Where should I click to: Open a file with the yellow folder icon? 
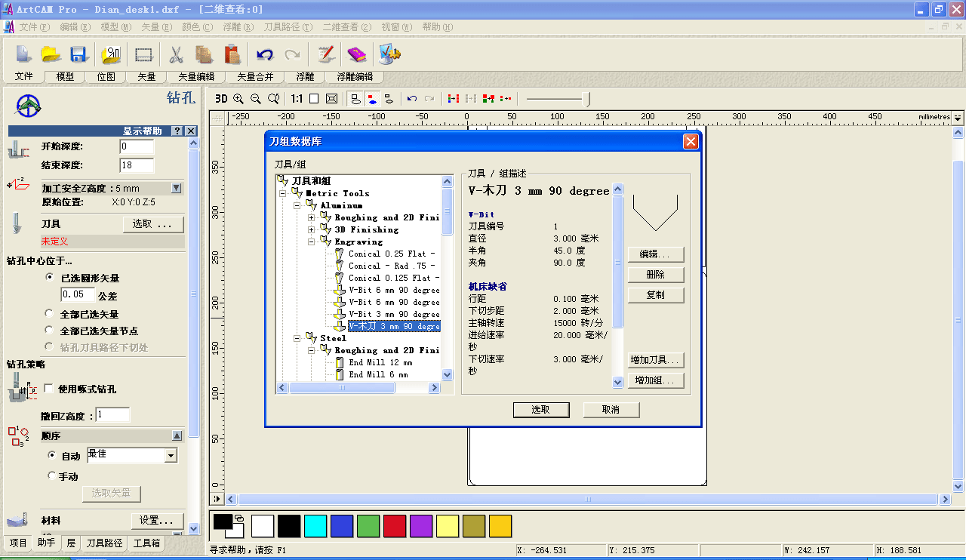51,54
